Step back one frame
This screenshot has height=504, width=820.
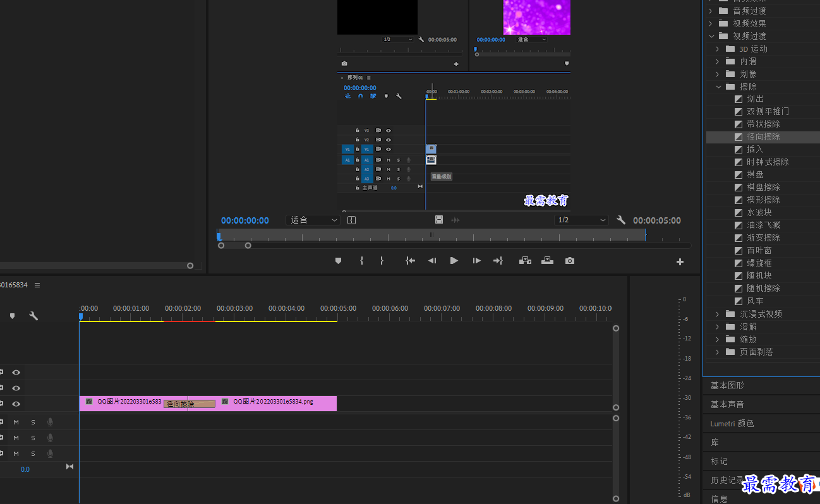click(x=432, y=261)
